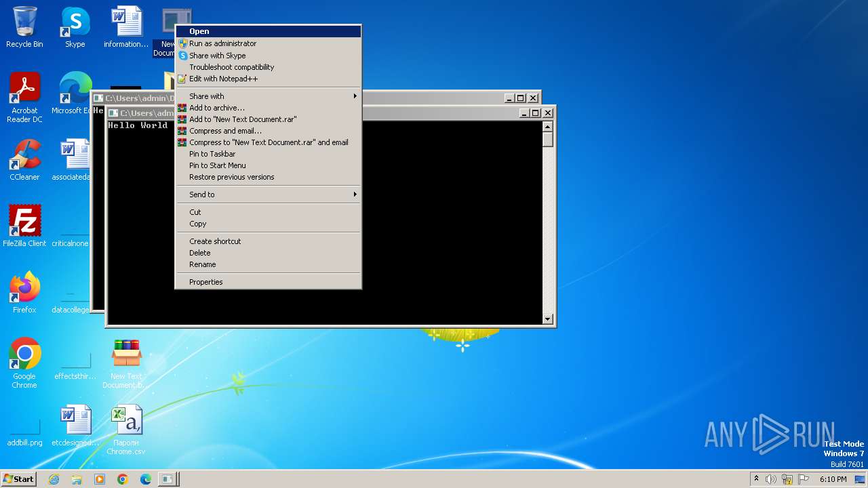Select Pin to Start Menu
The height and width of the screenshot is (488, 868).
pyautogui.click(x=268, y=165)
